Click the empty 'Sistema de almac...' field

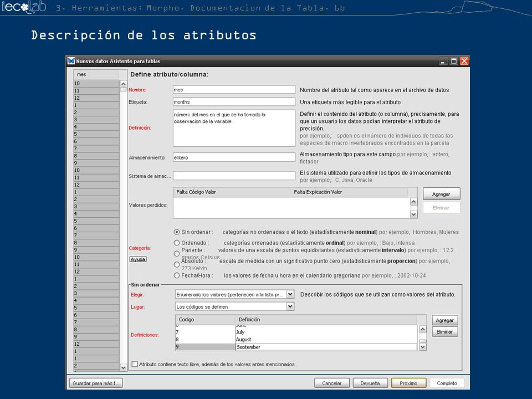(234, 176)
